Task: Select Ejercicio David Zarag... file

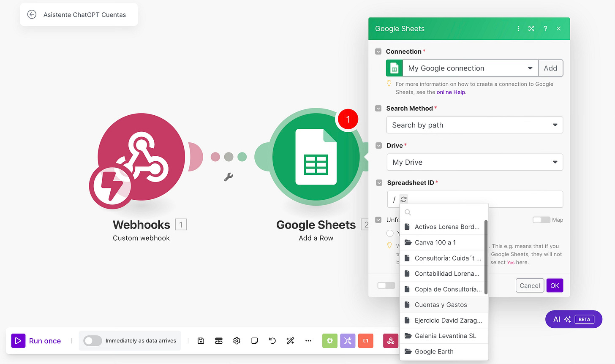Action: (x=444, y=321)
